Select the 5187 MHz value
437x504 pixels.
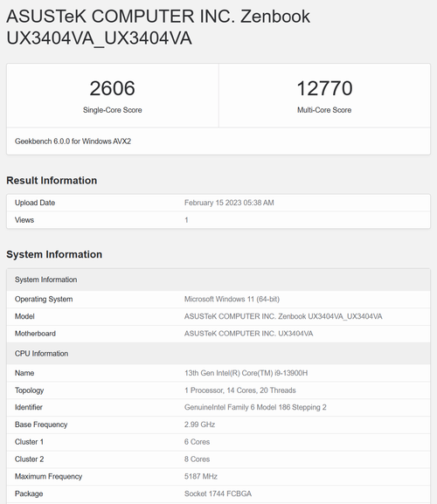[201, 476]
